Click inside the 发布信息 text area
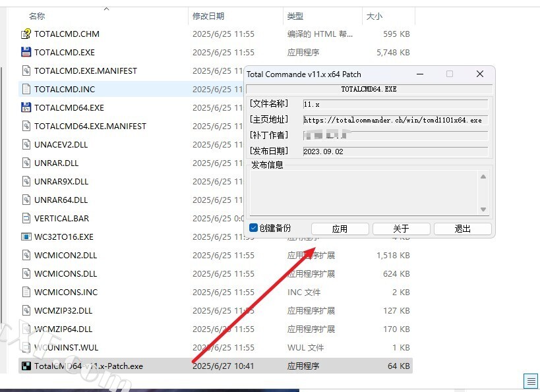Viewport: 540px width, 392px height. click(x=365, y=193)
